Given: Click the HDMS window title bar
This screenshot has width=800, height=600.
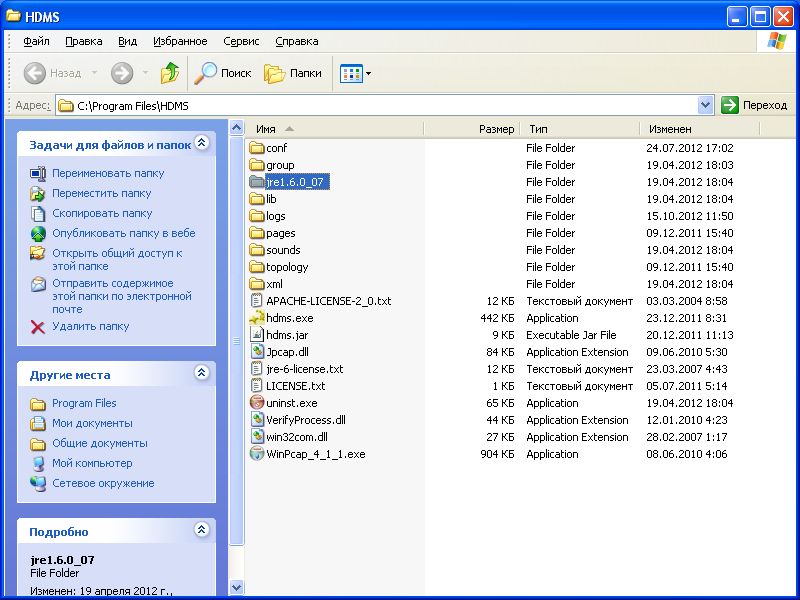Looking at the screenshot, I should click(365, 17).
